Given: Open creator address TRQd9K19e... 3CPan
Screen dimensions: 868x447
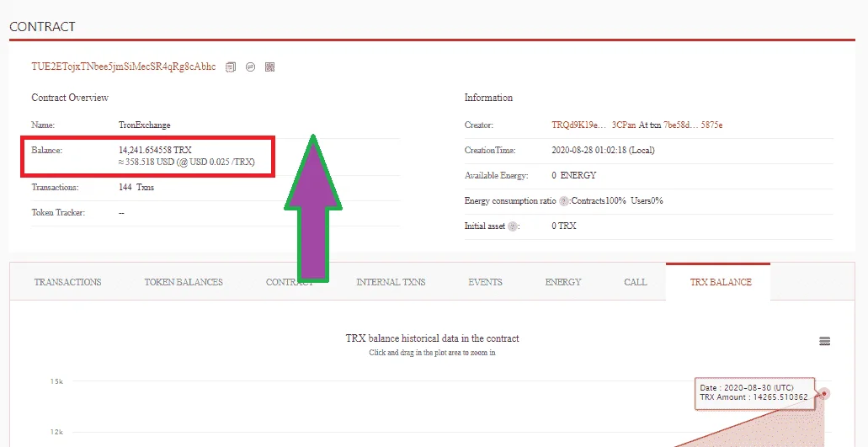Looking at the screenshot, I should pos(594,125).
